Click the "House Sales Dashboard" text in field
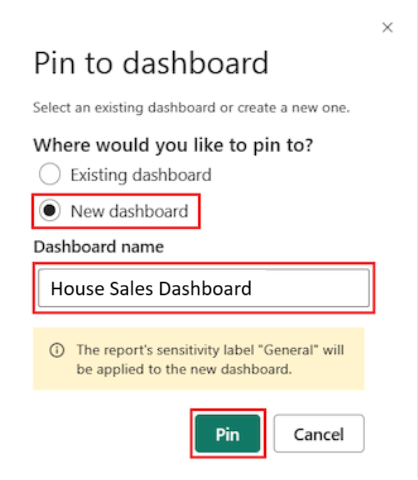The width and height of the screenshot is (418, 480). [151, 289]
